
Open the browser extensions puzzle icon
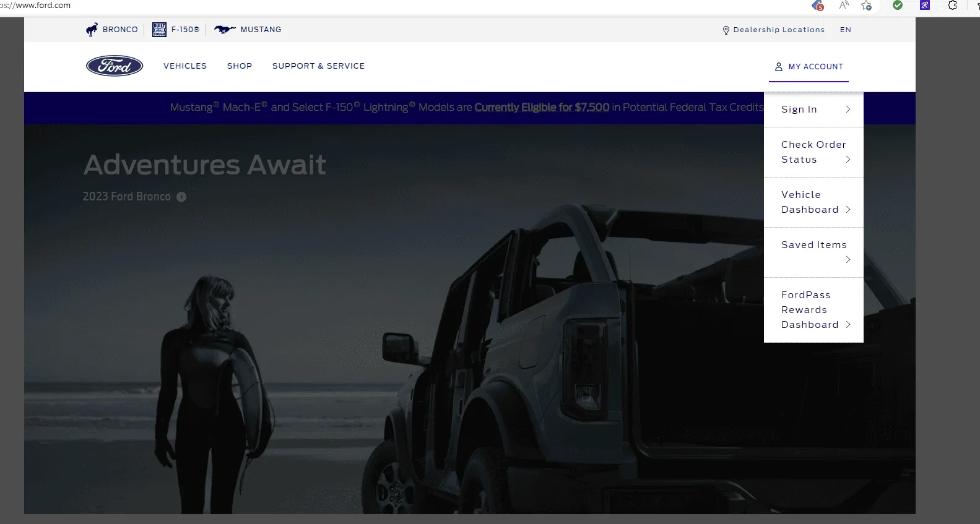coord(953,6)
